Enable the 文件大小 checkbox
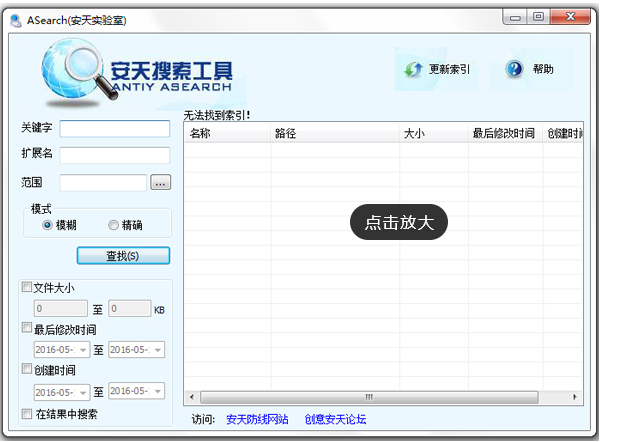 click(27, 287)
